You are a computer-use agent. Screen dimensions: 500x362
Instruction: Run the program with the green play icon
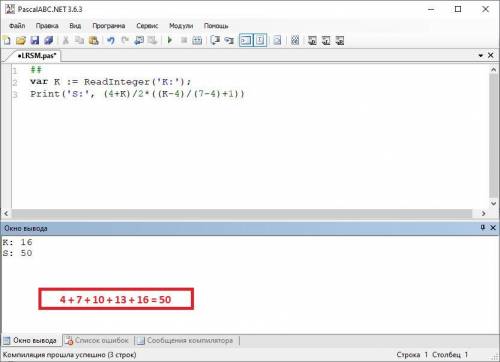(170, 40)
